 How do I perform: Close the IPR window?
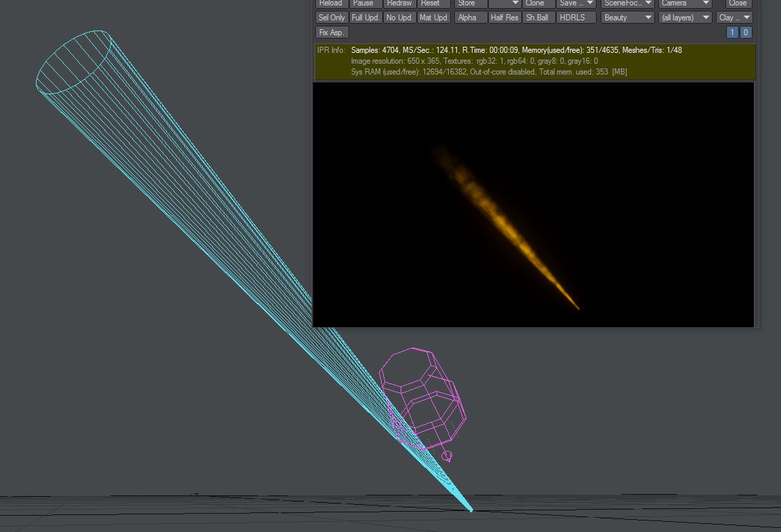[738, 3]
